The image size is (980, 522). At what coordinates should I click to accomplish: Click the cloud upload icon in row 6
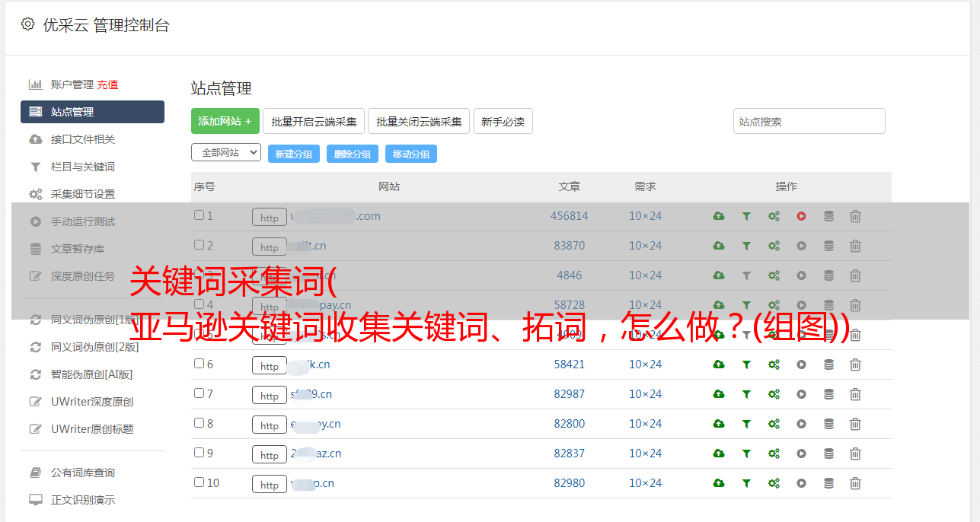718,364
